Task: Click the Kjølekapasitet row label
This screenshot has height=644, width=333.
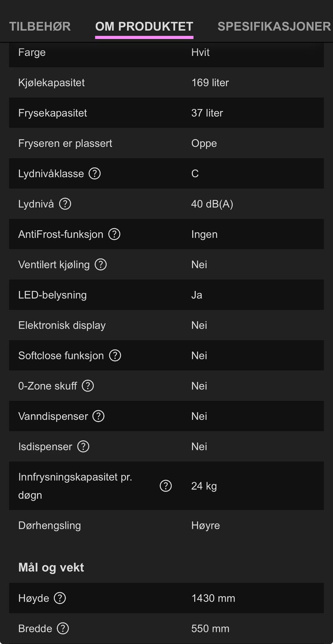Action: click(x=51, y=83)
